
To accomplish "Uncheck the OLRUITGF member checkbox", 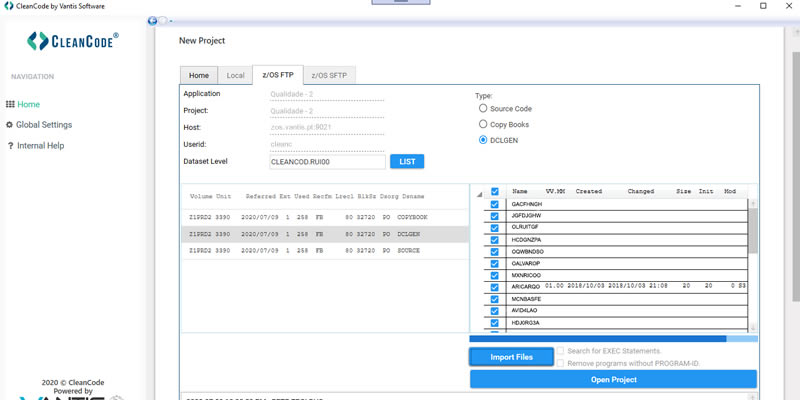I will pyautogui.click(x=494, y=228).
